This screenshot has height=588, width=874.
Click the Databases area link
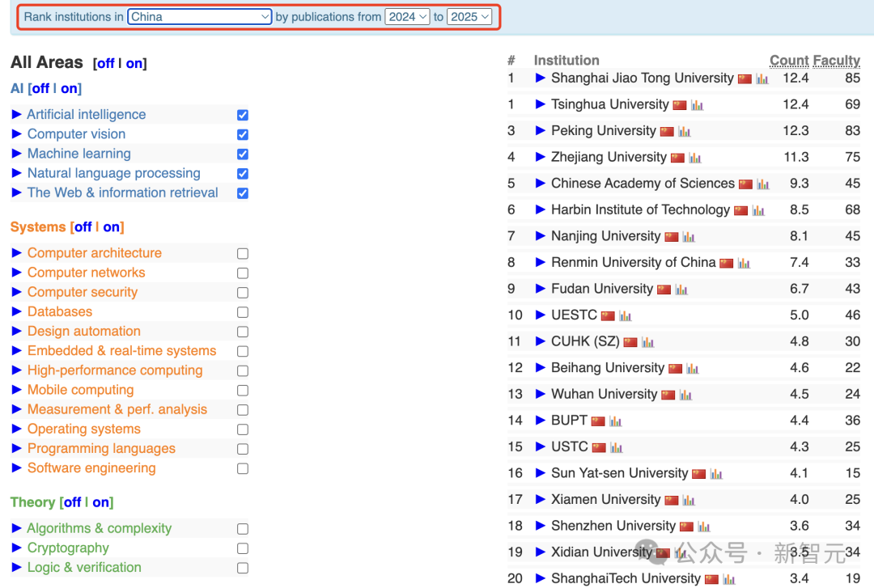[x=60, y=312]
